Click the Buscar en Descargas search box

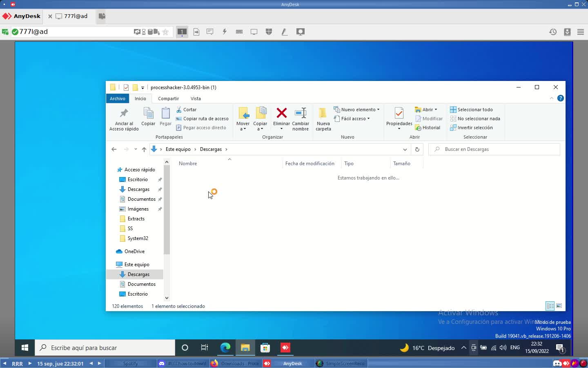[494, 149]
